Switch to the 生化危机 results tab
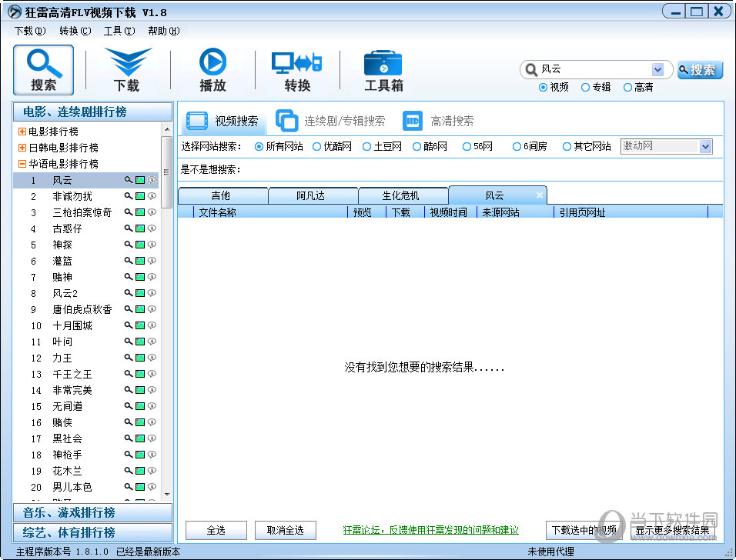 coord(403,195)
